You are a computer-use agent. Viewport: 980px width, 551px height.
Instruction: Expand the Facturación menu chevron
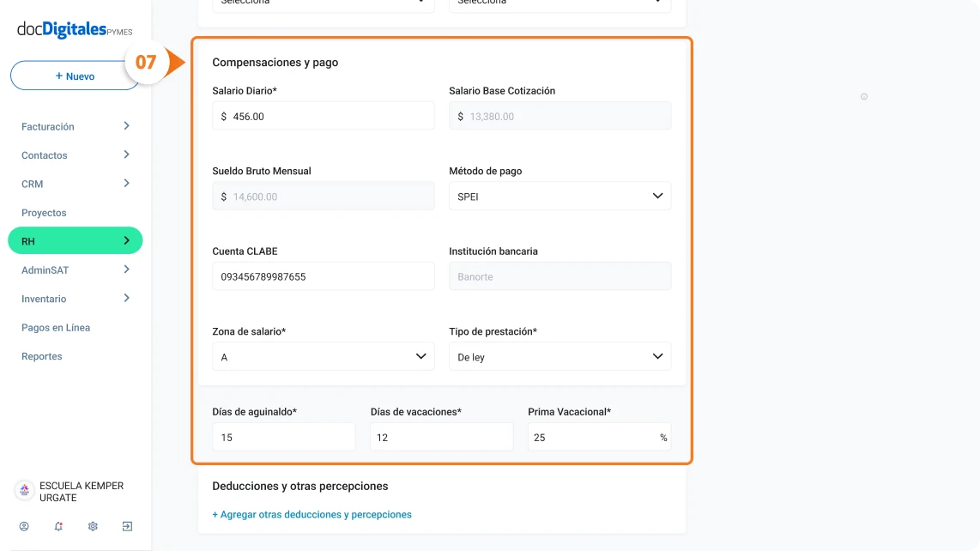click(126, 125)
